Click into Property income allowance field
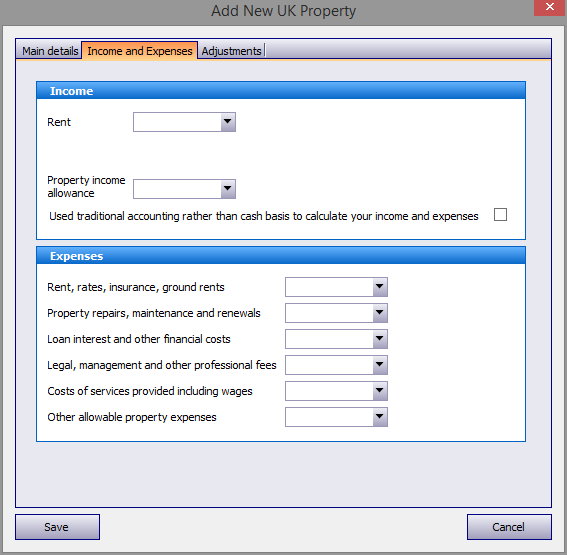 (177, 189)
